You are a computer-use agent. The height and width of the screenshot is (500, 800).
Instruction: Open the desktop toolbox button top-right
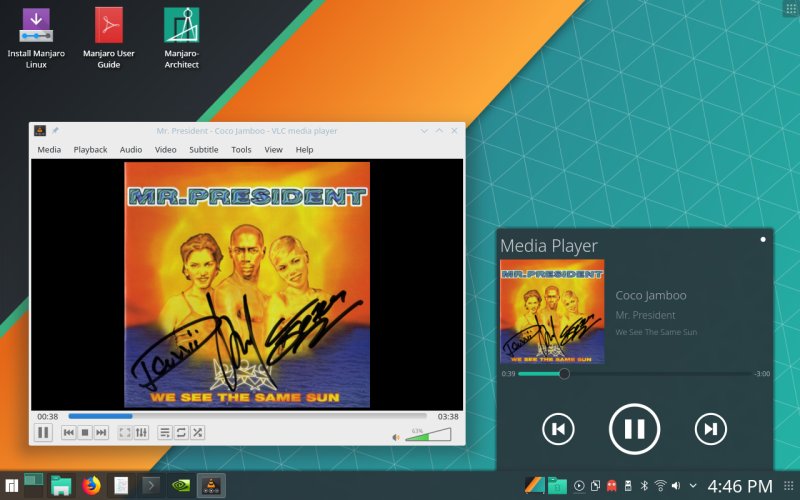(x=791, y=9)
